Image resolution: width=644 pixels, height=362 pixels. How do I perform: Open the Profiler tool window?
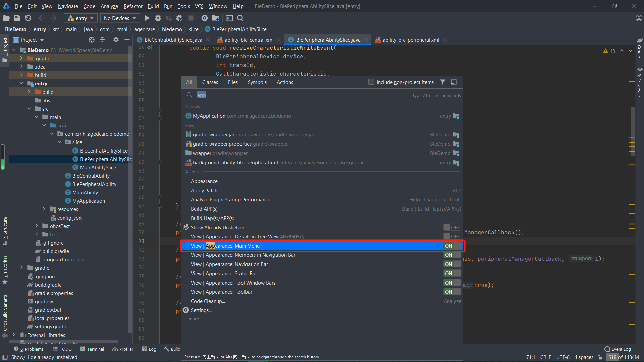pos(123,349)
